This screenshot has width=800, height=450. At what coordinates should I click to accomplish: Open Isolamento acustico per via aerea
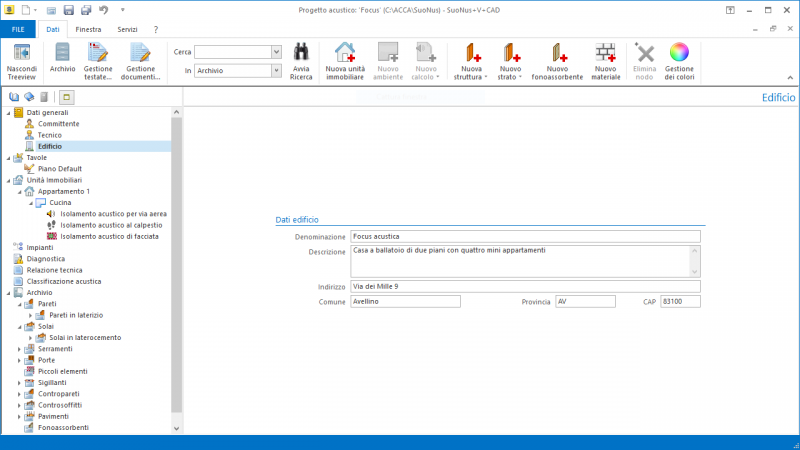click(x=113, y=214)
